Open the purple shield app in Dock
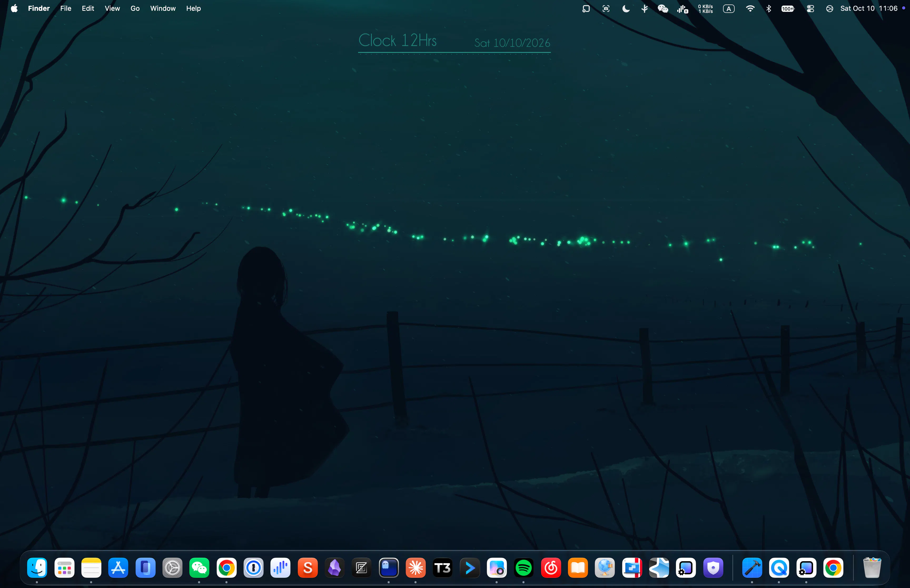 pos(713,568)
